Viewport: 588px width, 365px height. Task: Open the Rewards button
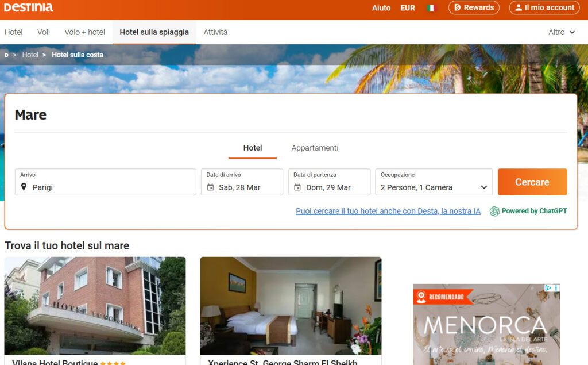[x=474, y=7]
